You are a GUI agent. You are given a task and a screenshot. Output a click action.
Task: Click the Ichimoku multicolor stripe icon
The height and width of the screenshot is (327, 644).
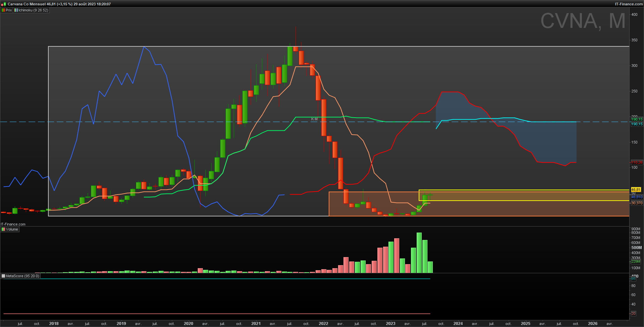click(16, 10)
